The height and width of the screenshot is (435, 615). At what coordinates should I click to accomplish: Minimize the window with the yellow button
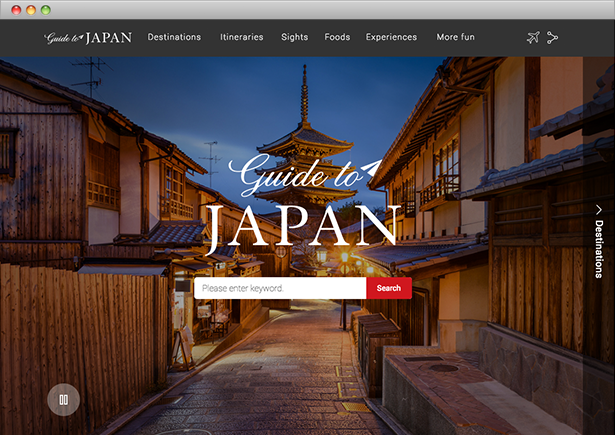[31, 10]
